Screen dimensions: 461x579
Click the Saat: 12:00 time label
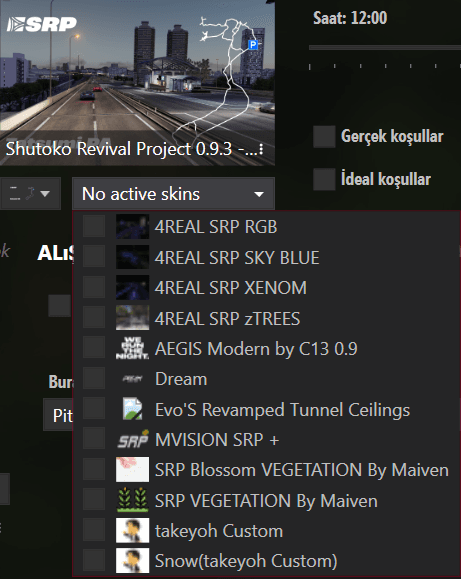pyautogui.click(x=350, y=18)
